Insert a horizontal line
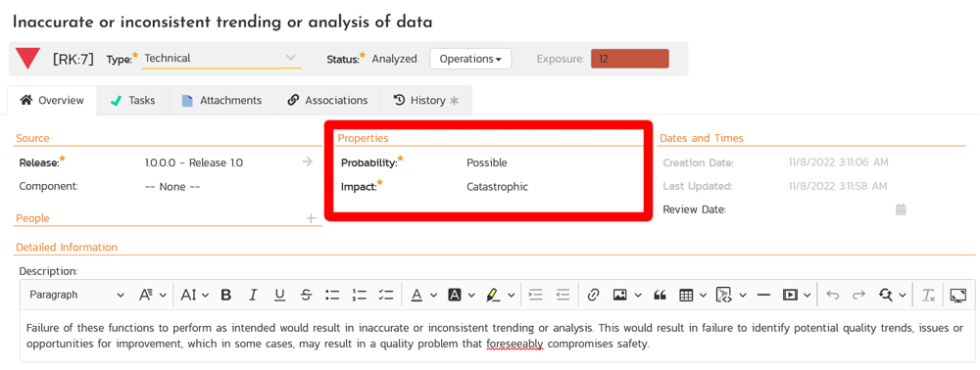The height and width of the screenshot is (370, 980). [x=763, y=296]
